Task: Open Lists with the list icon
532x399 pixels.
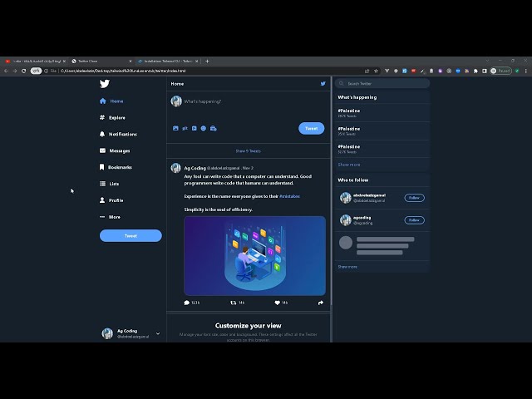Action: [102, 184]
